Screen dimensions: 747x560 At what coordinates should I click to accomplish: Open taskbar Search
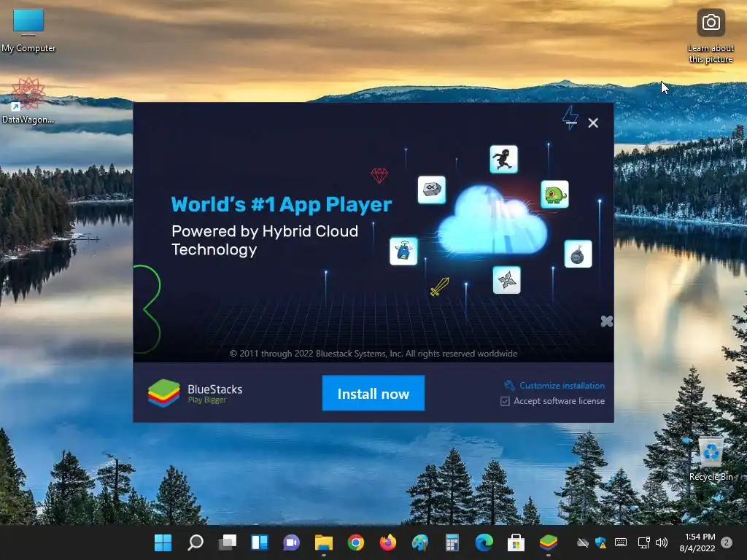196,542
